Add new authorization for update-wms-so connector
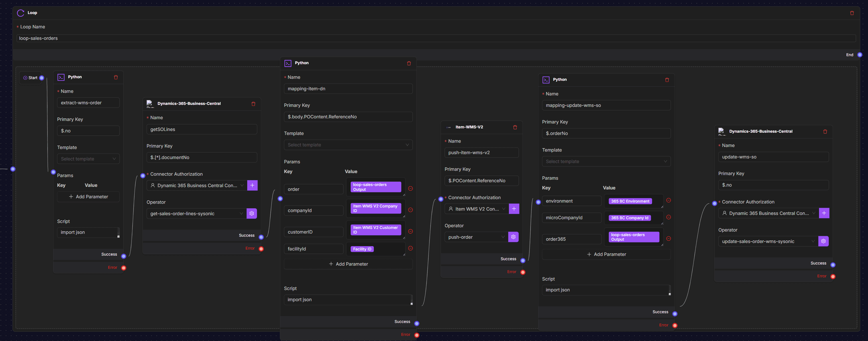This screenshot has width=868, height=341. click(824, 213)
